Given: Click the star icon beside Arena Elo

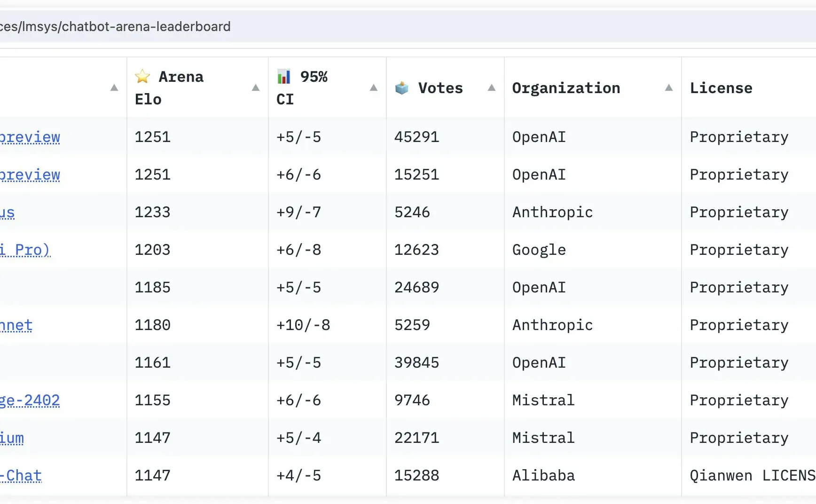Looking at the screenshot, I should click(x=142, y=76).
